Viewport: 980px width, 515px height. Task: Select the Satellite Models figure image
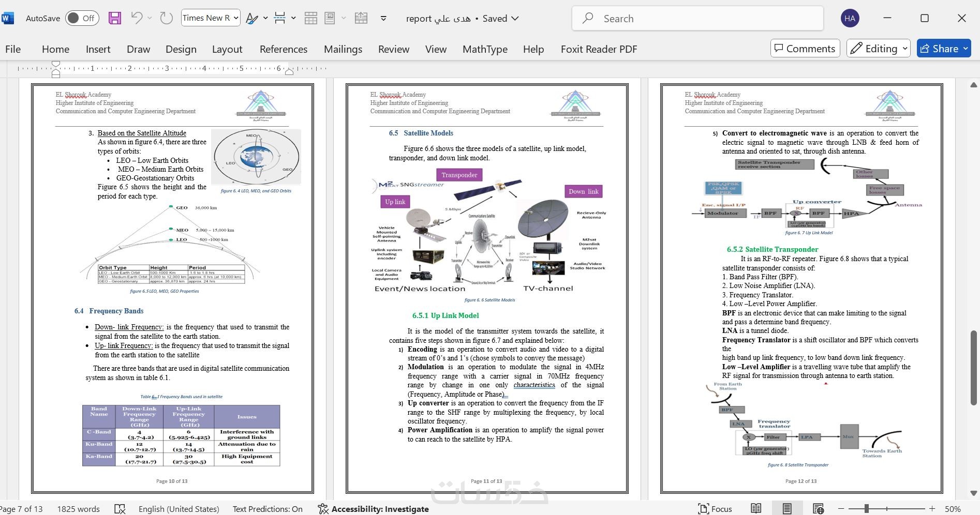(x=488, y=230)
